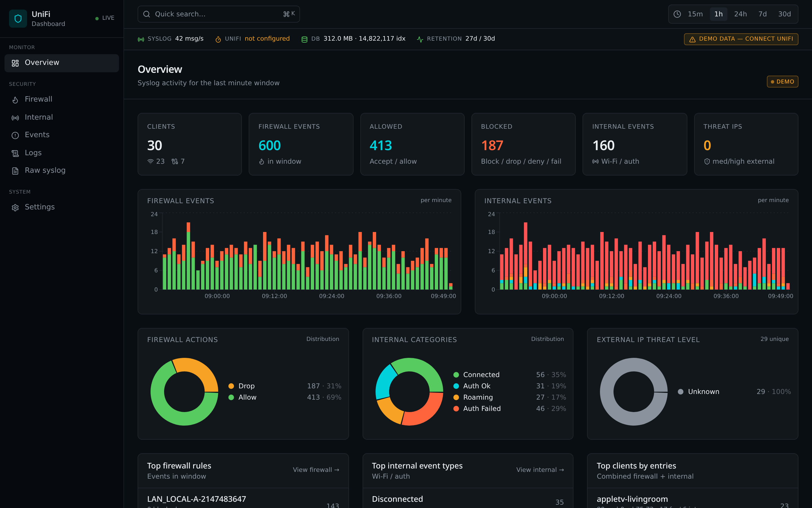Open Settings from sidebar
Screen dimensions: 812x508
click(x=62, y=207)
